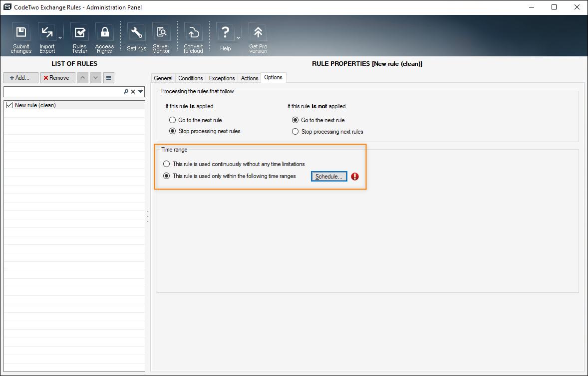Toggle the New rule (clean) checkbox
Viewport: 588px width, 376px height.
click(x=9, y=105)
